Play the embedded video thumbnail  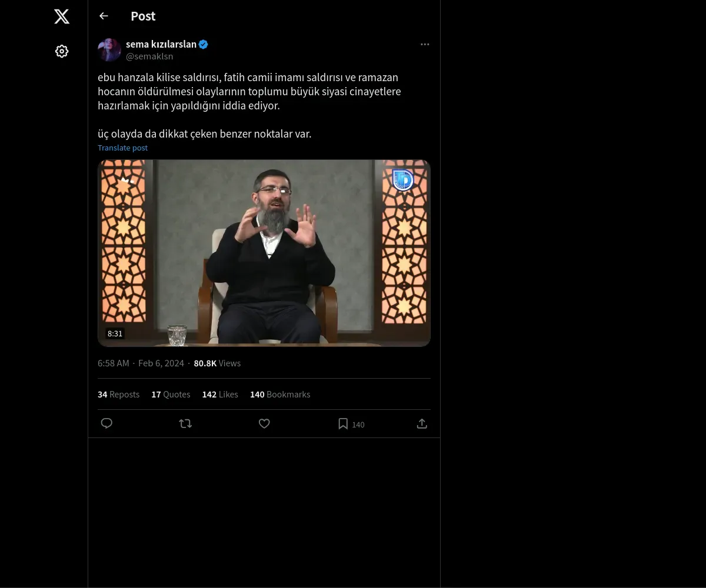point(264,253)
